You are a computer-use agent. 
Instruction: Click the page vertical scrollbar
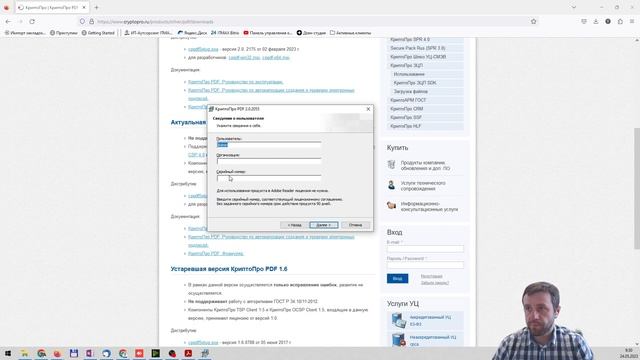[636, 188]
